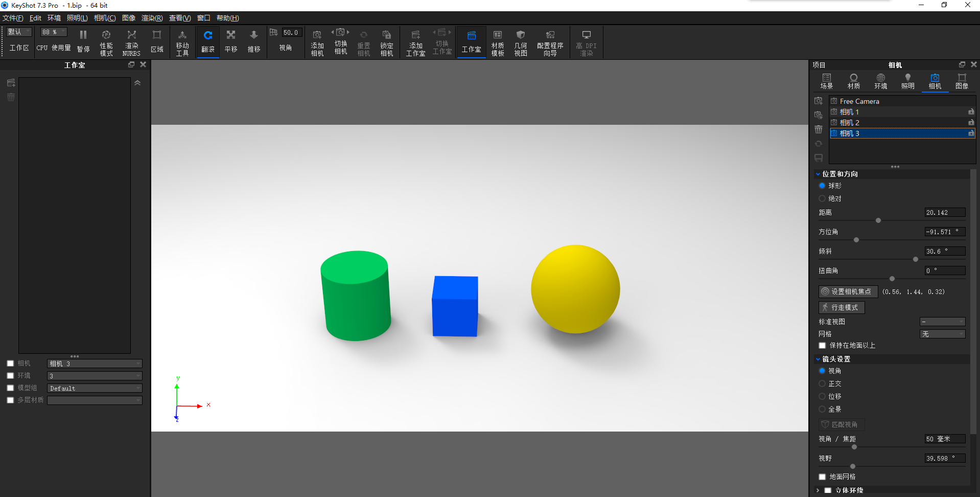Click add-studio icon in 工作室 panel
This screenshot has width=980, height=497.
pyautogui.click(x=11, y=83)
